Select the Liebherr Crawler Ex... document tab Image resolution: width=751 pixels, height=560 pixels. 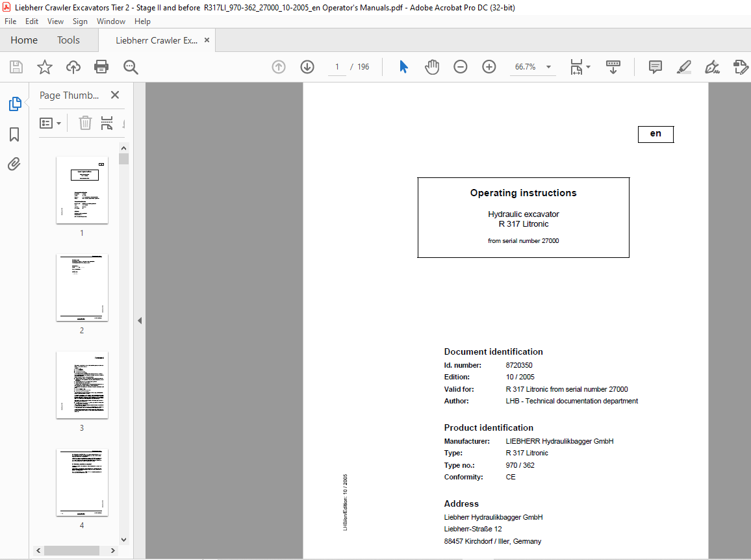(157, 41)
